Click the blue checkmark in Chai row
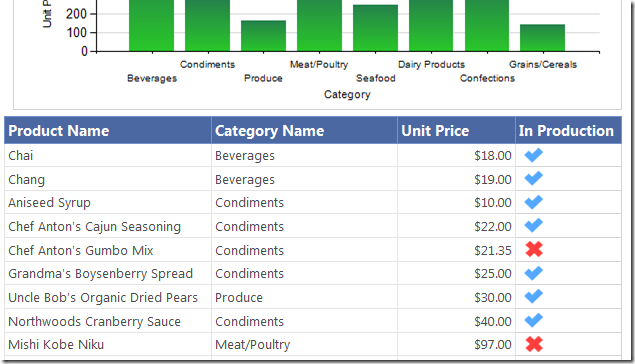The width and height of the screenshot is (635, 364). (x=533, y=155)
